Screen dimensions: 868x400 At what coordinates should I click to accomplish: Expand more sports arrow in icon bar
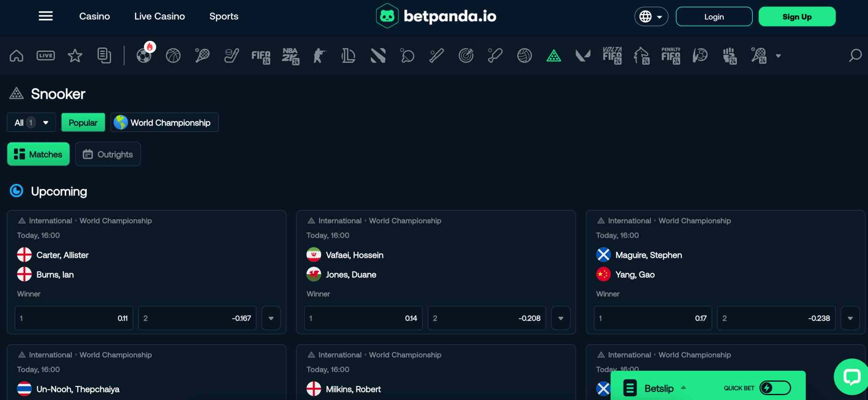(x=778, y=56)
